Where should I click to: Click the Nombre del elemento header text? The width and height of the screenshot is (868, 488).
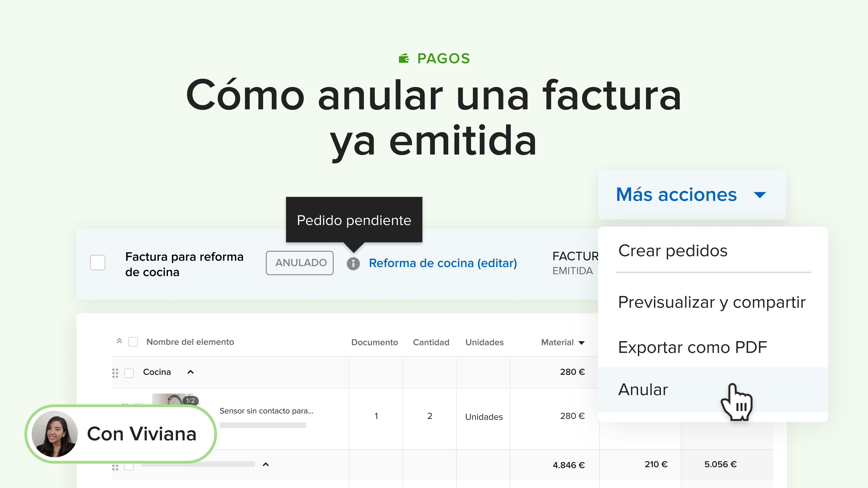[190, 342]
